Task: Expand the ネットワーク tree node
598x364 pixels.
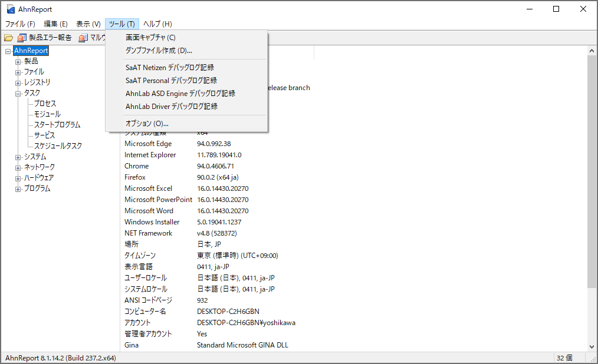Action: click(x=18, y=168)
